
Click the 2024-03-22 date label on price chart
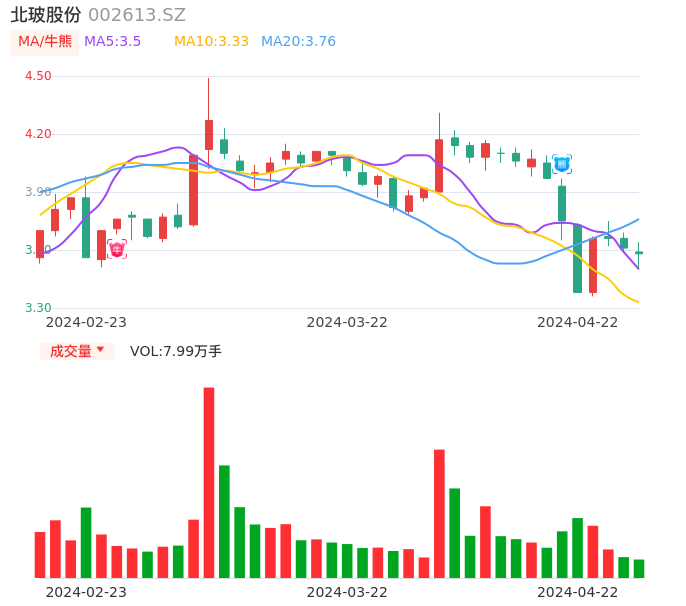point(347,322)
